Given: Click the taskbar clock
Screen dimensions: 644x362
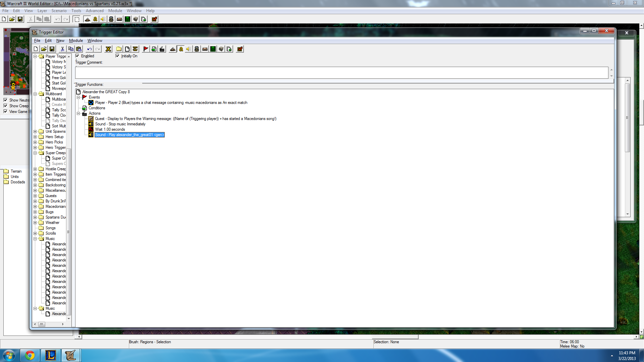Looking at the screenshot, I should tap(627, 356).
